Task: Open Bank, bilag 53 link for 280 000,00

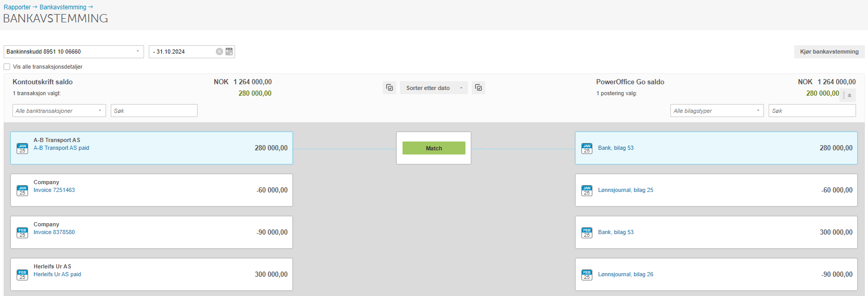Action: click(x=616, y=148)
